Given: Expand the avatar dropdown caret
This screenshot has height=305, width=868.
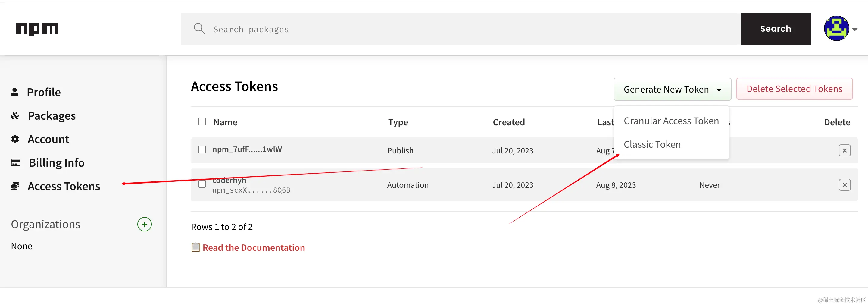Looking at the screenshot, I should click(x=855, y=30).
